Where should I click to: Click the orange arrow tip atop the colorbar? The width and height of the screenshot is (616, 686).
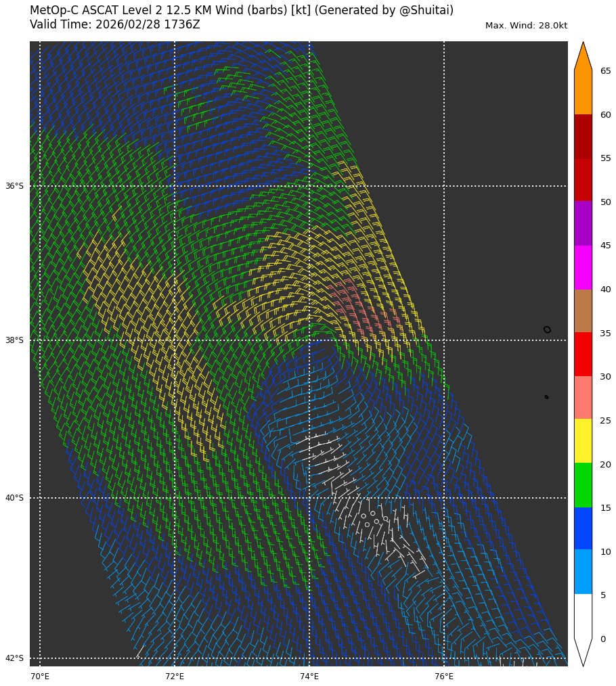[583, 55]
